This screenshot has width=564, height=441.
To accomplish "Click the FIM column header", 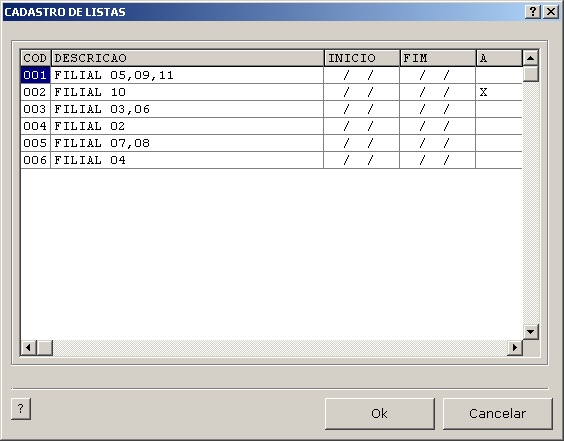I will point(438,58).
